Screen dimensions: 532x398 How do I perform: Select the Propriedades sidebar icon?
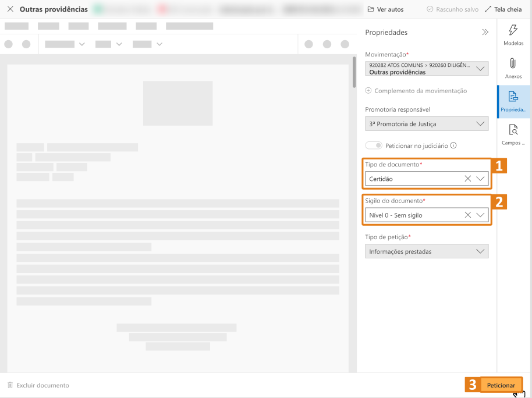[513, 101]
